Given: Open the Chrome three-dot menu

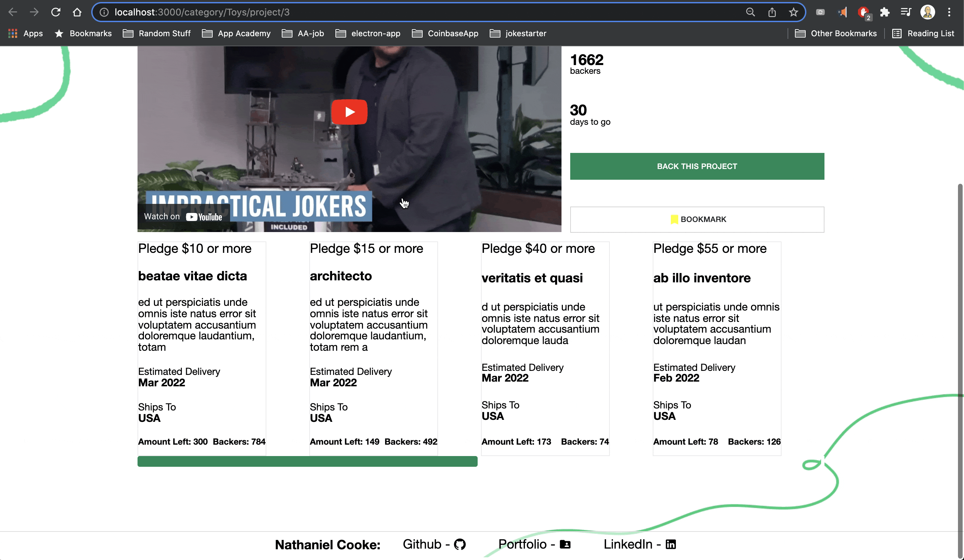Looking at the screenshot, I should 949,12.
